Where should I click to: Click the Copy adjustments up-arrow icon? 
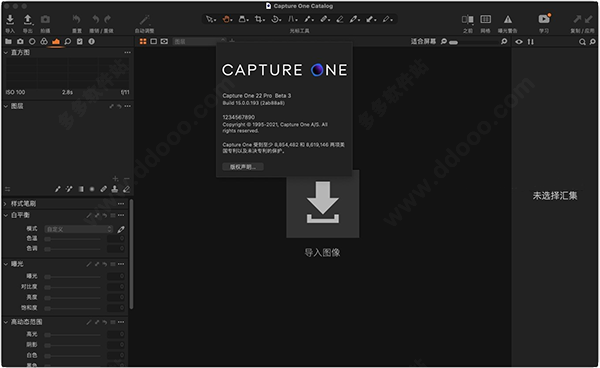point(577,19)
